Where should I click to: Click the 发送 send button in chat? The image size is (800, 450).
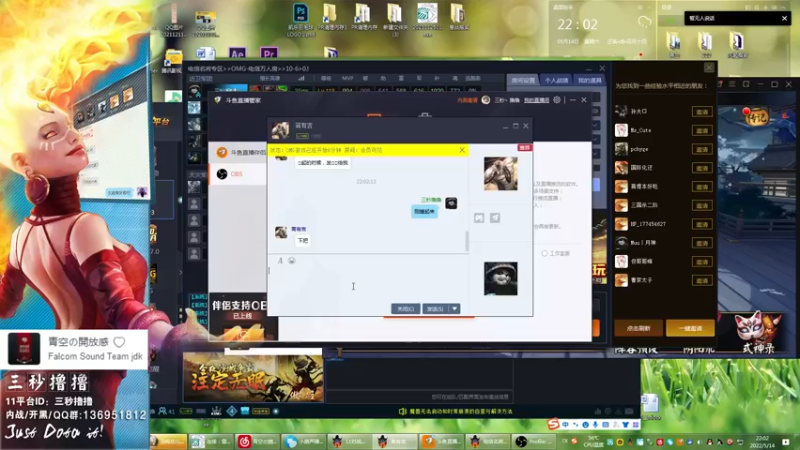click(x=435, y=309)
